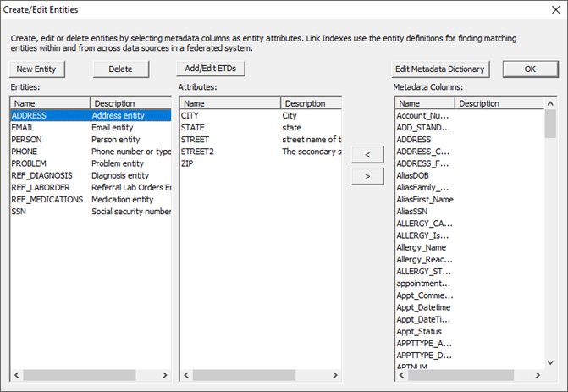Open Edit Metadata Dictionary

(440, 69)
